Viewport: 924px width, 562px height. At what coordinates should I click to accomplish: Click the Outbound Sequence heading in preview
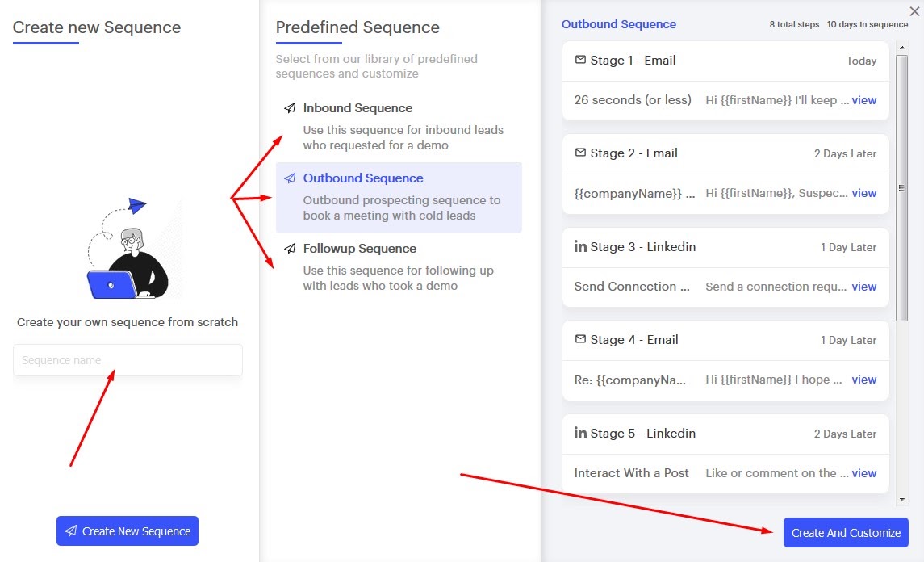tap(619, 24)
